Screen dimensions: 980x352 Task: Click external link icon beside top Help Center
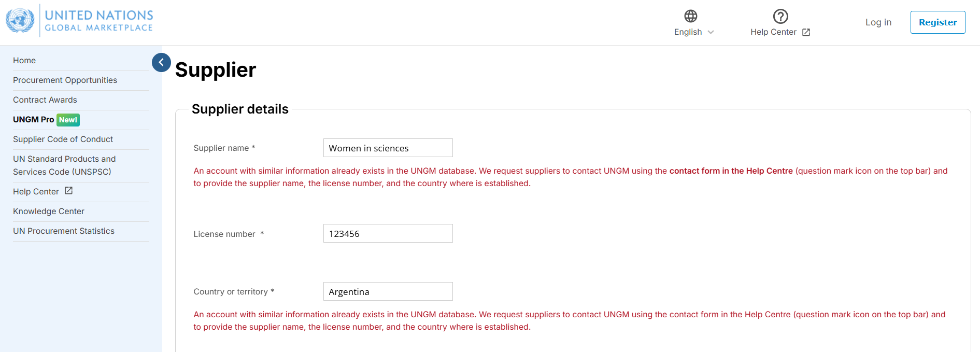[806, 32]
